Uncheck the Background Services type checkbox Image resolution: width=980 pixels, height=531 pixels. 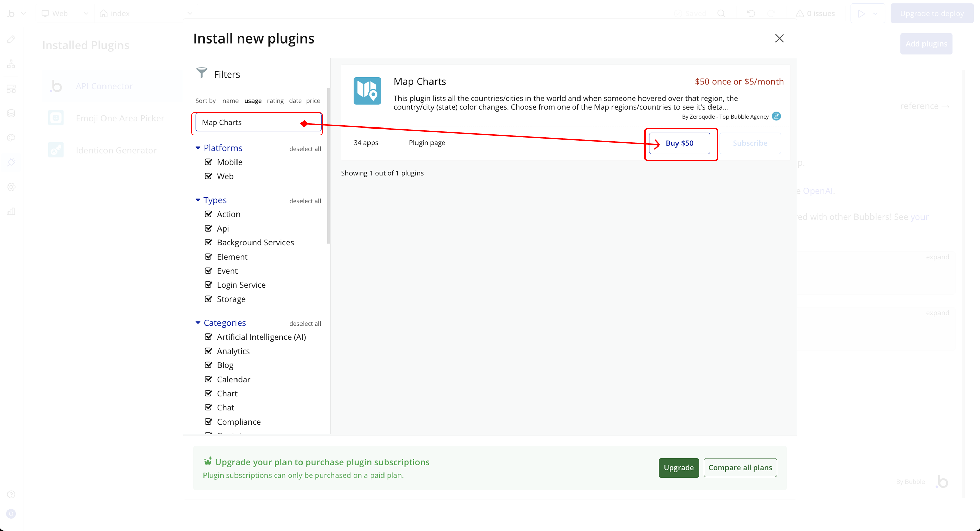point(208,242)
